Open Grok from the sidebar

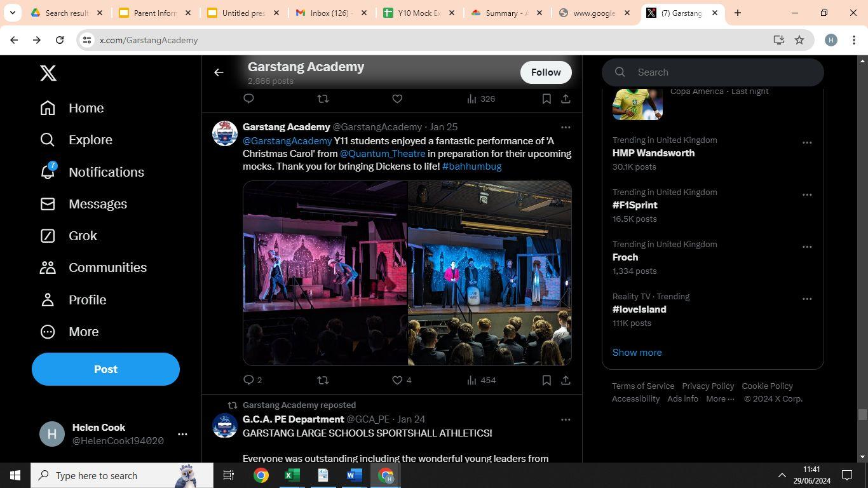coord(69,236)
